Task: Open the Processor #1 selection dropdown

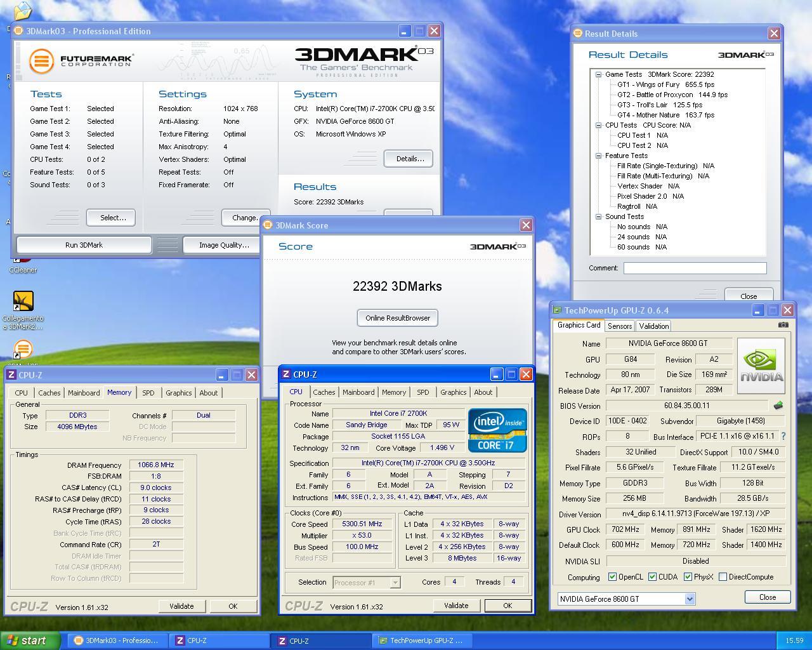Action: pos(395,582)
